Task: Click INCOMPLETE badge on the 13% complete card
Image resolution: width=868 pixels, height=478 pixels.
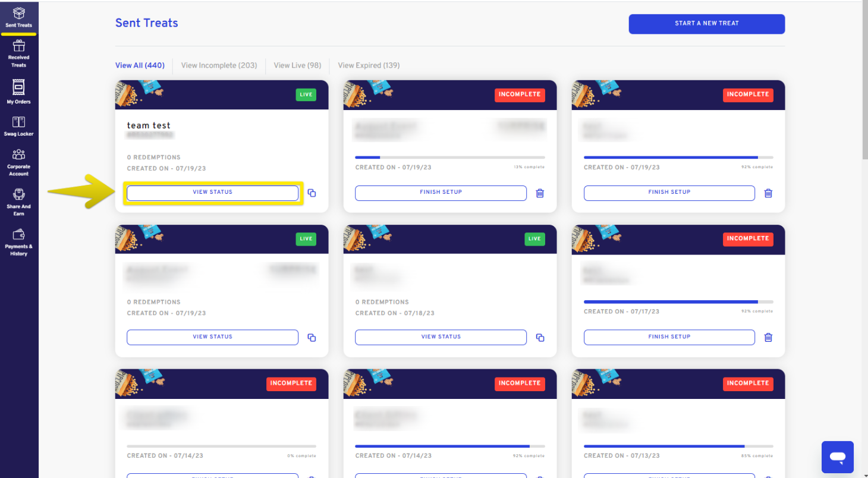Action: [x=520, y=95]
